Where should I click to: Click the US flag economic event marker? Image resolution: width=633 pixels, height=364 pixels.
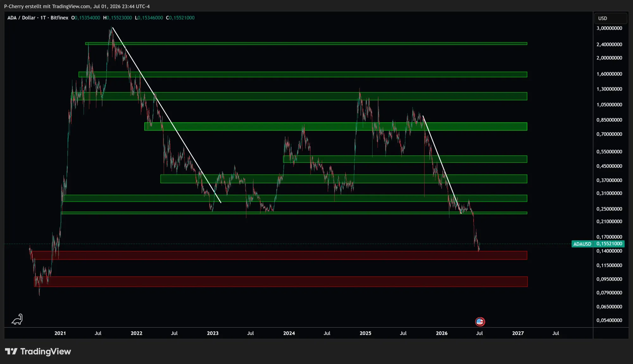[x=480, y=322]
